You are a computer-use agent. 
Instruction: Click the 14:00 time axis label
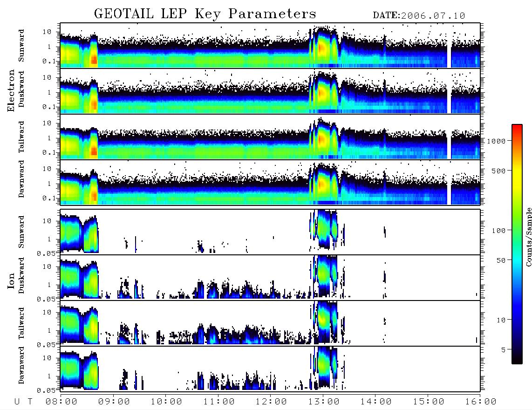click(x=376, y=402)
